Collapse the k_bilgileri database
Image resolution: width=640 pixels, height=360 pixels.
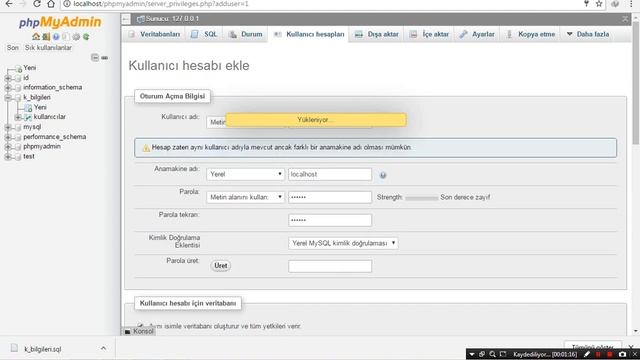[x=8, y=98]
